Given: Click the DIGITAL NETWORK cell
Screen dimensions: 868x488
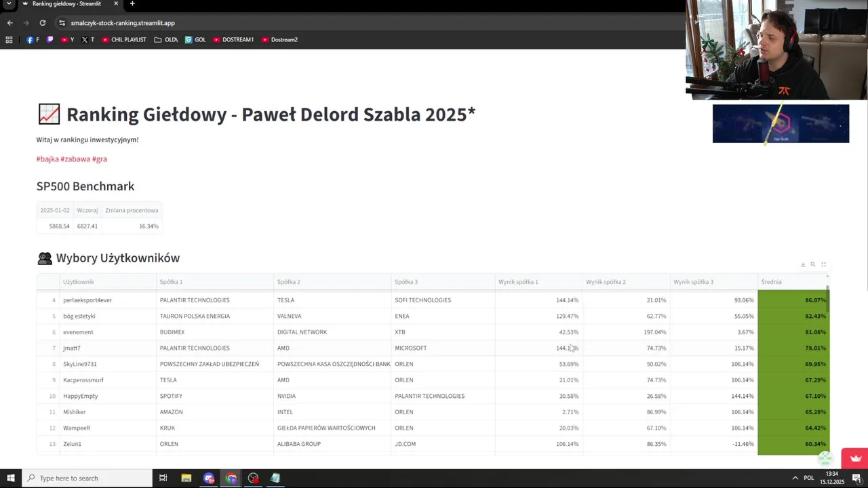Looking at the screenshot, I should [x=332, y=332].
